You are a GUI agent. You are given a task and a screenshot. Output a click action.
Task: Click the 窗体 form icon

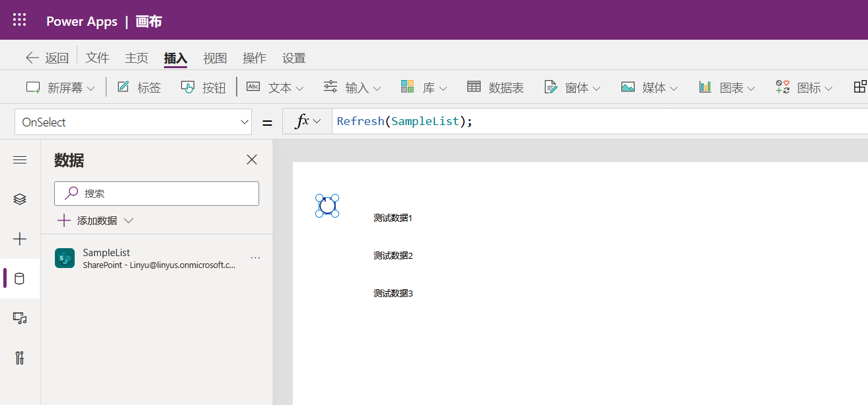[x=551, y=87]
